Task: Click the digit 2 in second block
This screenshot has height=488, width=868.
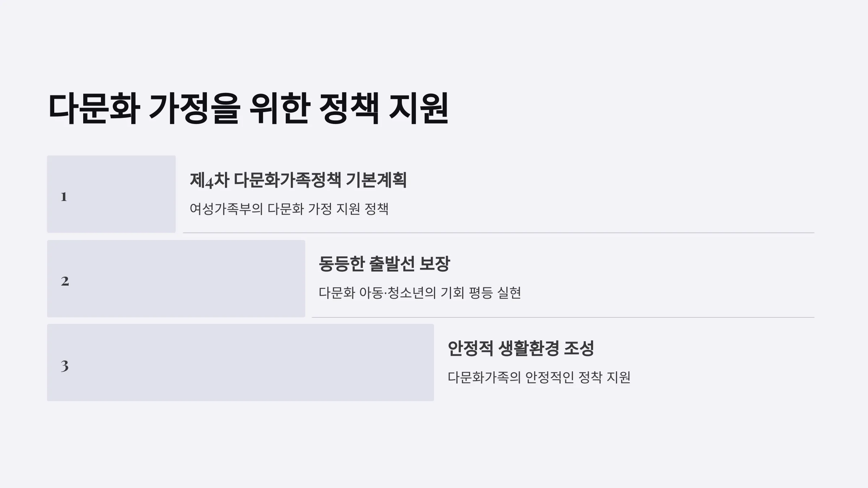Action: (65, 281)
